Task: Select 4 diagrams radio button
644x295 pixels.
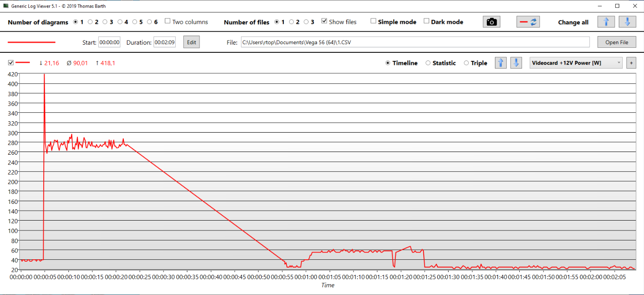Action: [120, 22]
